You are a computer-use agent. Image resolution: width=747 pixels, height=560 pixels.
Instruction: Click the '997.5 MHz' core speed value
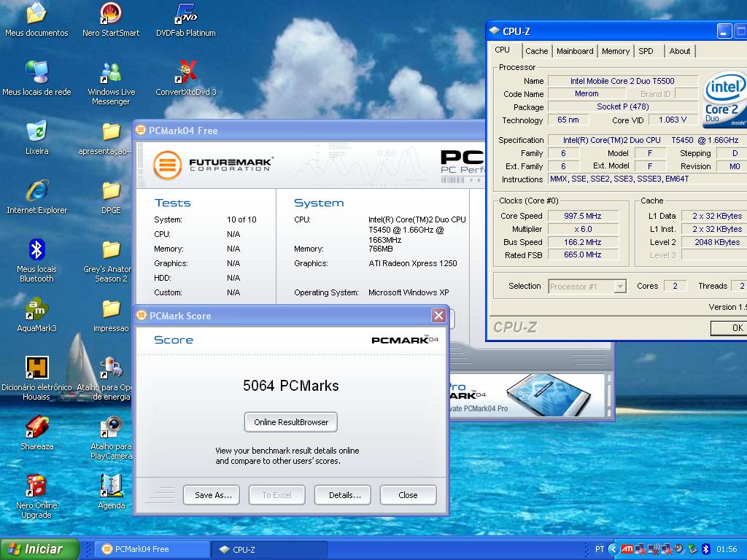tap(583, 216)
